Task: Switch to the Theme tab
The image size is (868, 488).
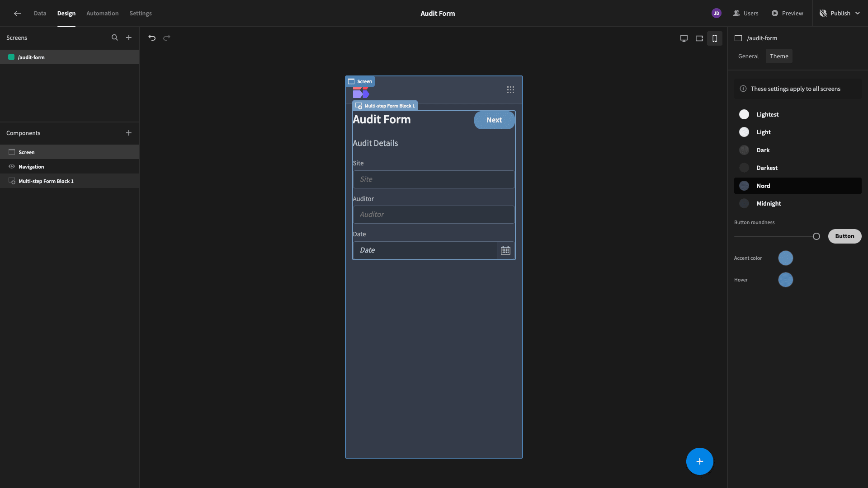Action: 779,56
